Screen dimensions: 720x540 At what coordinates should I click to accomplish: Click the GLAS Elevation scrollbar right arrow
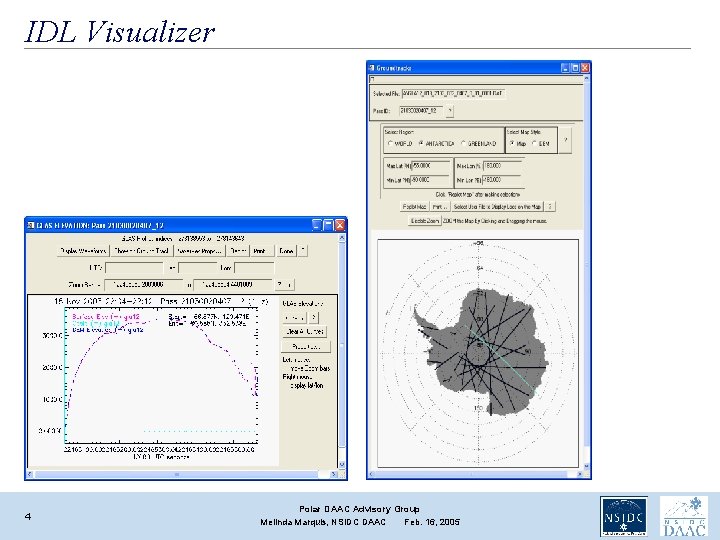pos(333,474)
